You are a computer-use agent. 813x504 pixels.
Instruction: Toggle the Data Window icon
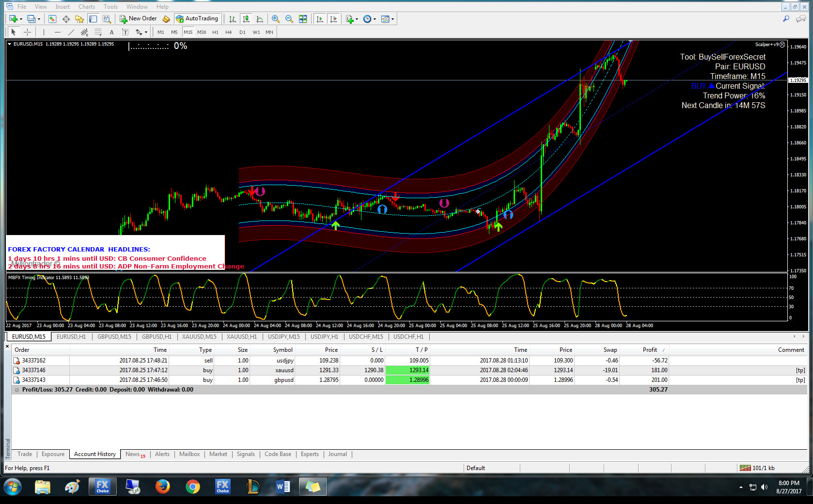coord(66,19)
